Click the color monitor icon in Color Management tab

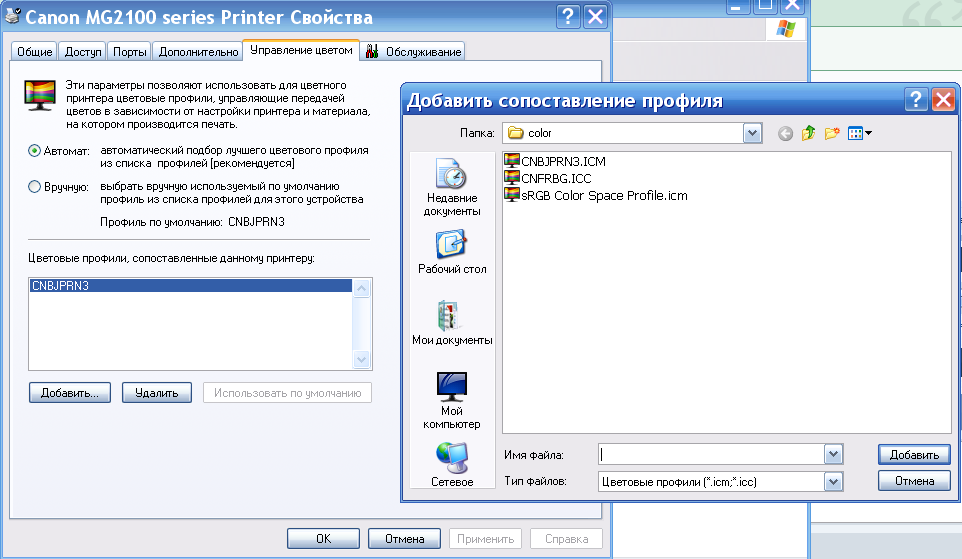(40, 96)
